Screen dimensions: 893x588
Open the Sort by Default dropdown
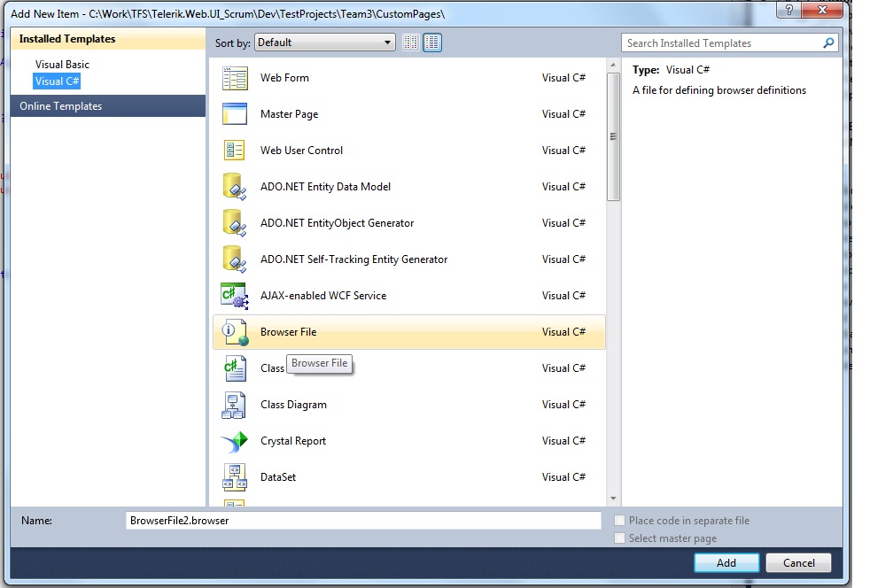tap(324, 43)
